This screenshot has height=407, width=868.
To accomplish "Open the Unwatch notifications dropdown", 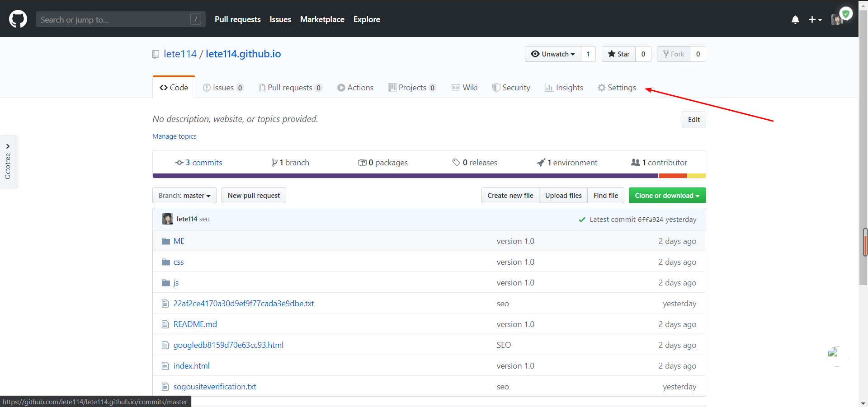I will coord(553,54).
